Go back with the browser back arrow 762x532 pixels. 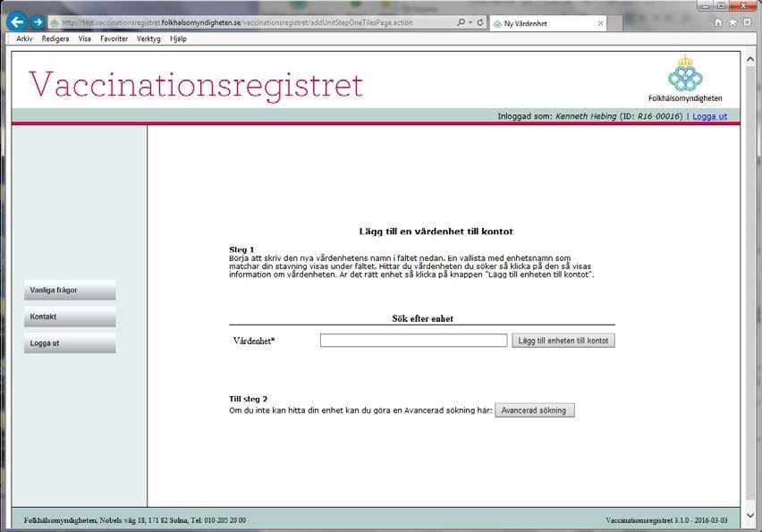tap(17, 21)
